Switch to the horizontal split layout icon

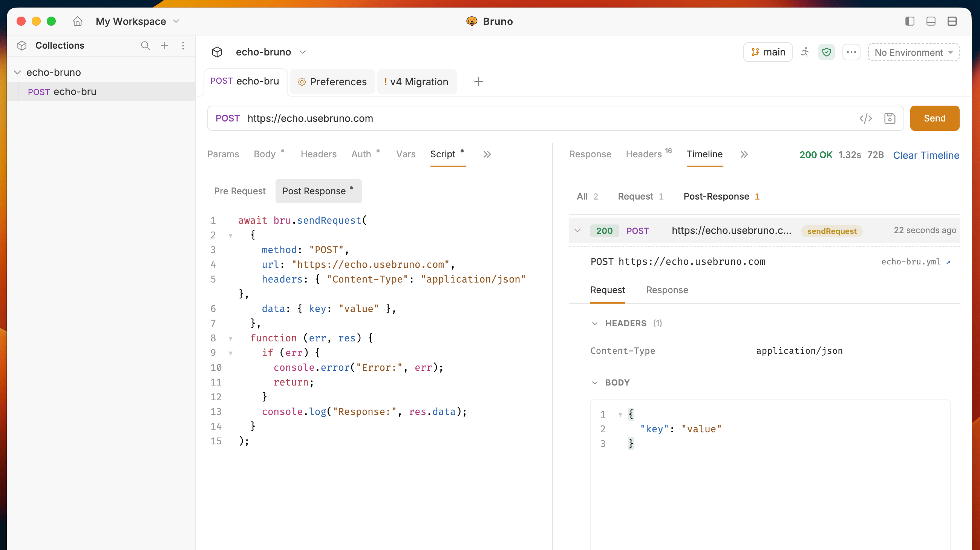952,22
